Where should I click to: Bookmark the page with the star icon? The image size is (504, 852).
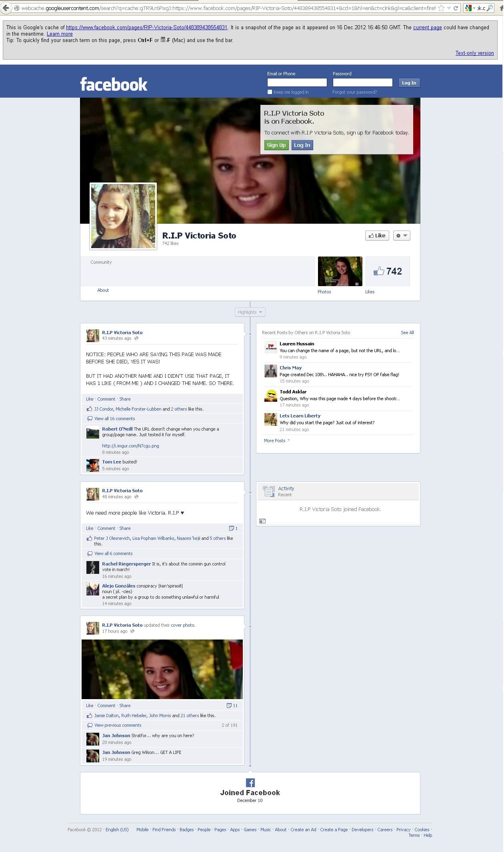click(441, 8)
